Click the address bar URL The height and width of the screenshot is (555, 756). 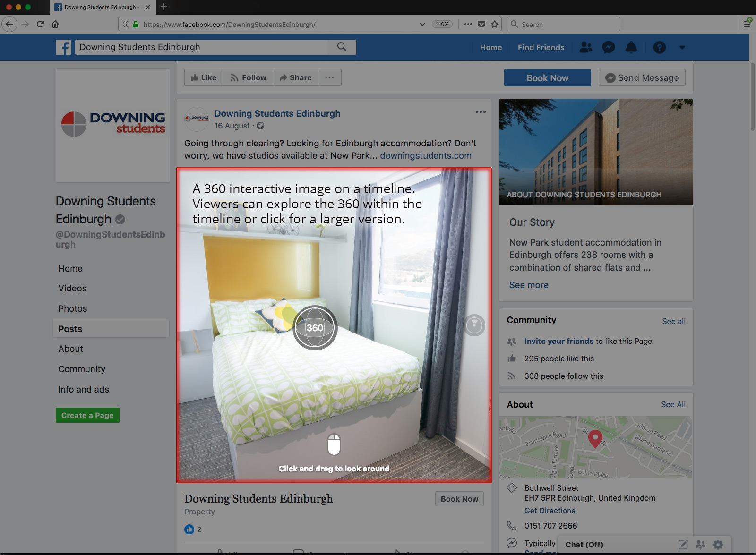point(229,25)
